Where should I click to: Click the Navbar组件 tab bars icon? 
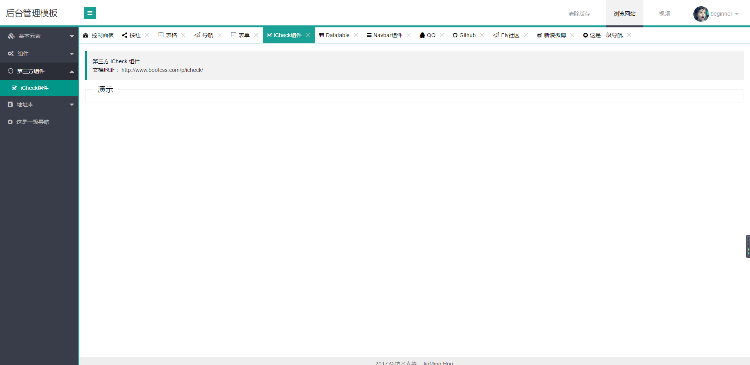369,35
